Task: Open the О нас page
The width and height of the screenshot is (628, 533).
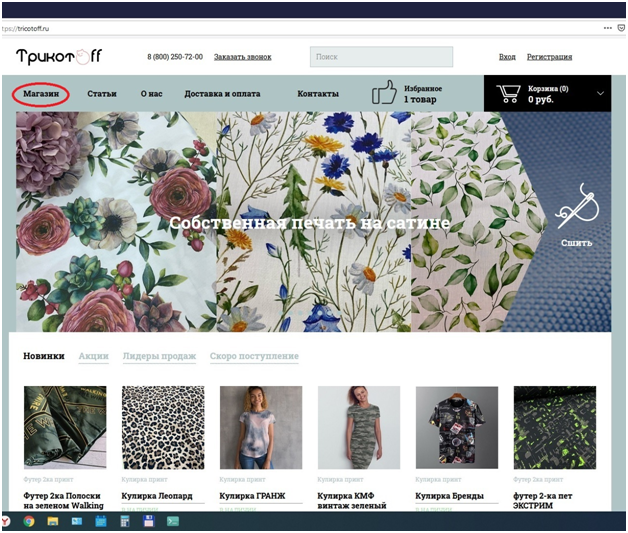Action: 151,94
